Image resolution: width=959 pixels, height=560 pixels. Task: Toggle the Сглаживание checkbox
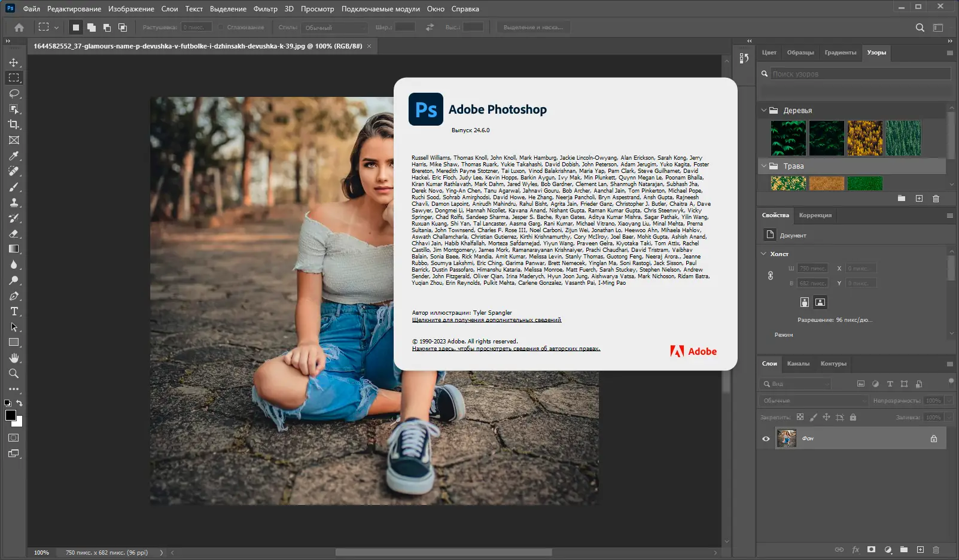(221, 28)
